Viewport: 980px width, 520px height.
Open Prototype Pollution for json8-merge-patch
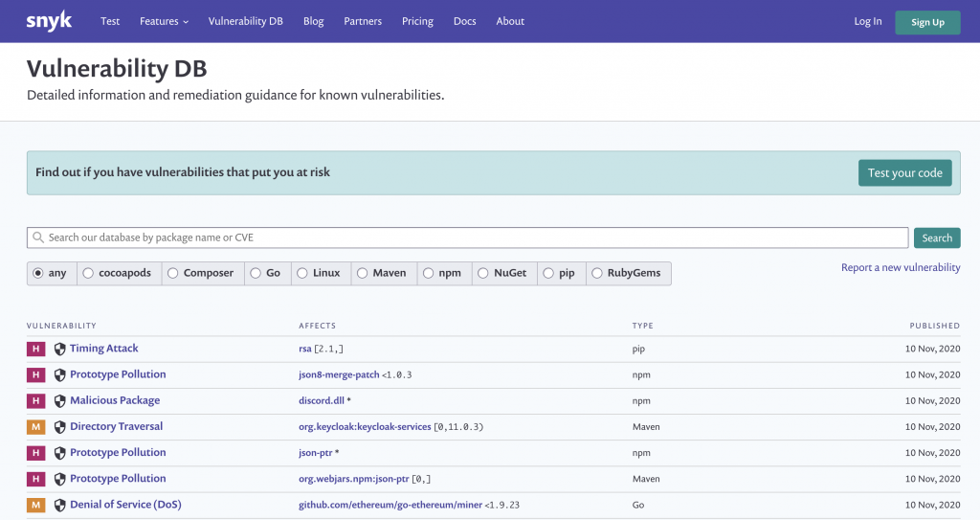[x=118, y=374]
